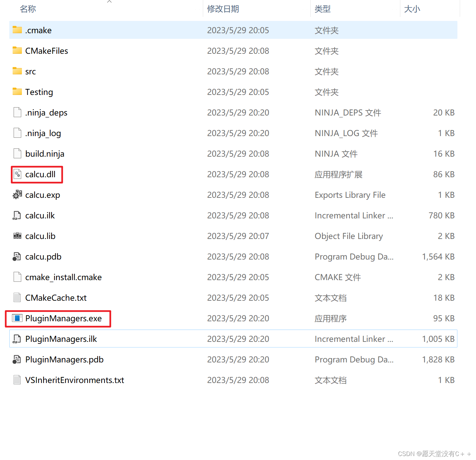Click the calcu.pdb debug database icon

17,257
